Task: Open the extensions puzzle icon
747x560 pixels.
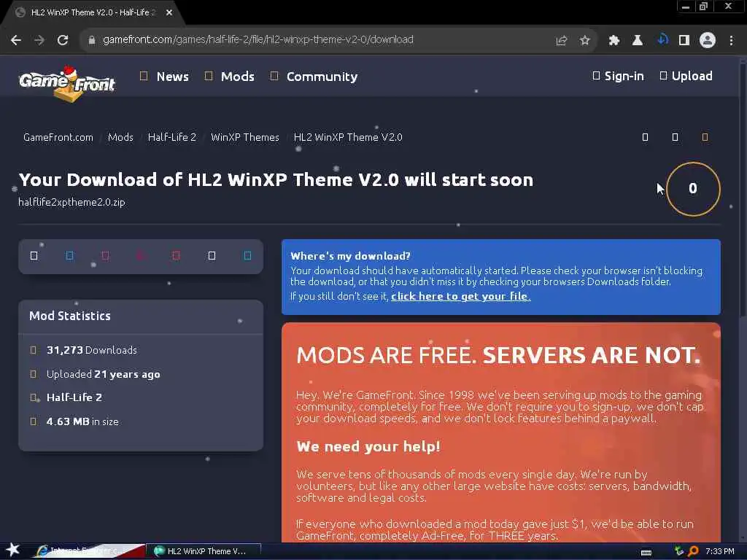Action: [614, 41]
